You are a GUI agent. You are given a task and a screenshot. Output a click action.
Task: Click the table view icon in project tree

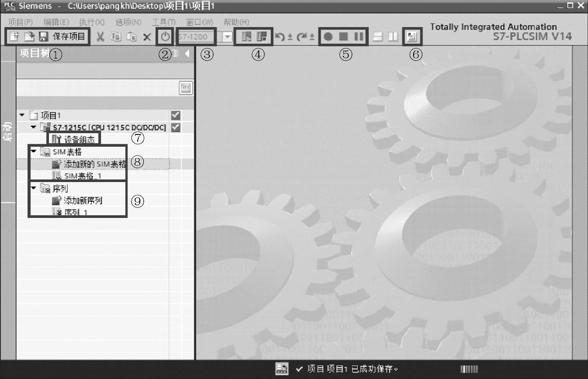coord(186,88)
